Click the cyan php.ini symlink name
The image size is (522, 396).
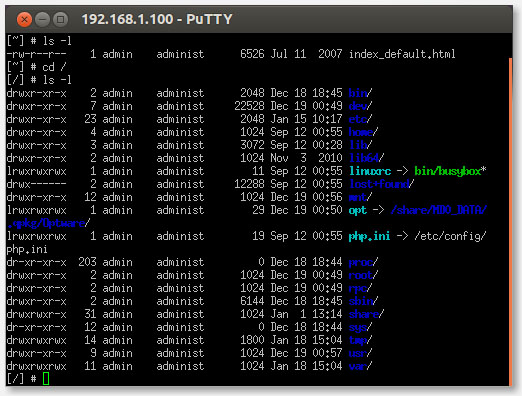(369, 236)
